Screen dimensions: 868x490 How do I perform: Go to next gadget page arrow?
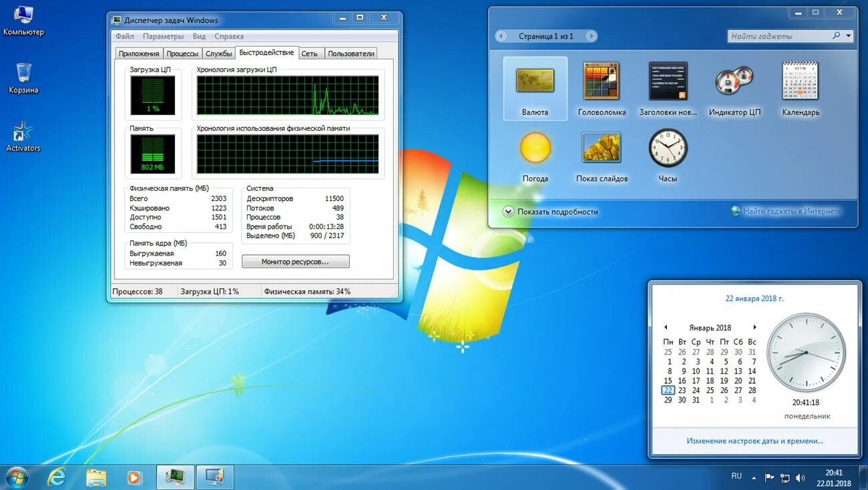pos(591,36)
